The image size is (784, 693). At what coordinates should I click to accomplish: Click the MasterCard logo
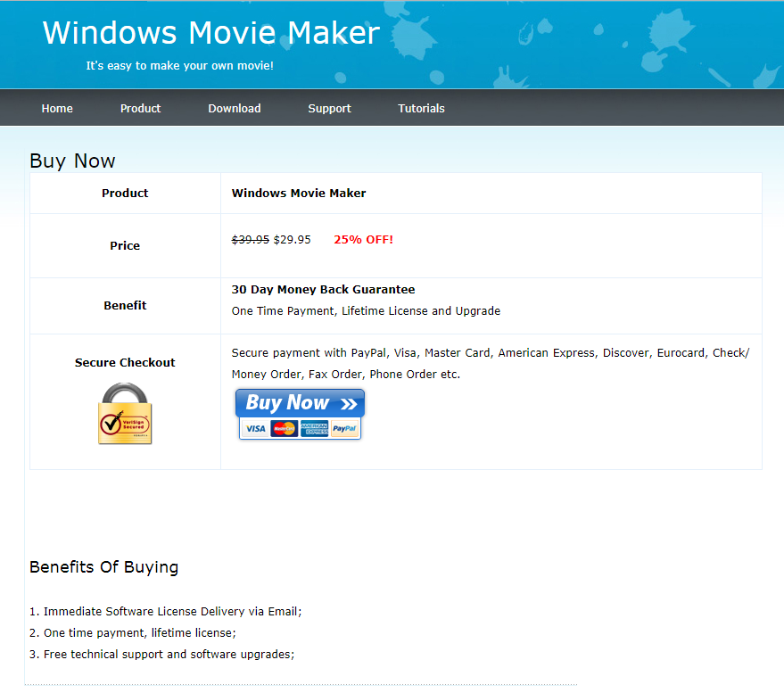coord(285,429)
